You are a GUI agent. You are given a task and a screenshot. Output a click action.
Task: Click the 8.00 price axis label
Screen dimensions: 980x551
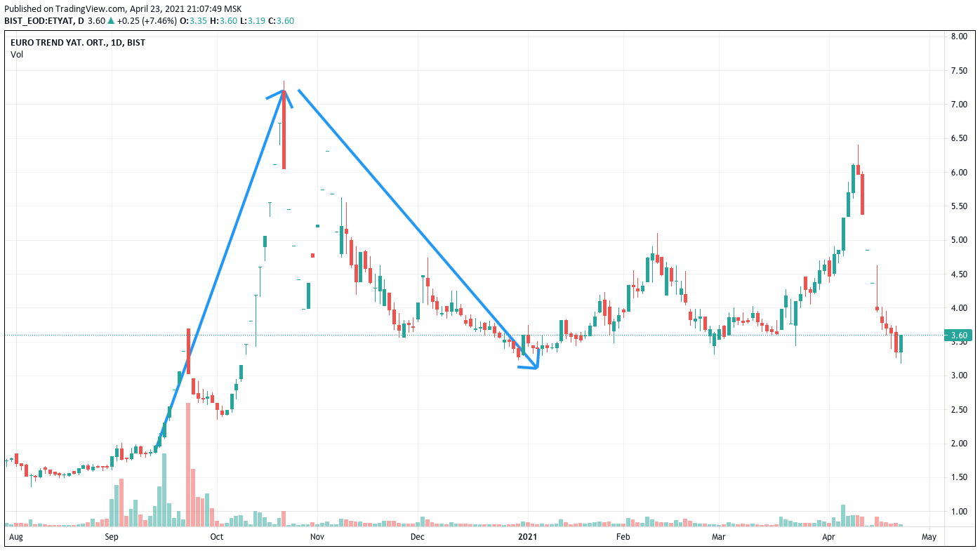point(959,36)
